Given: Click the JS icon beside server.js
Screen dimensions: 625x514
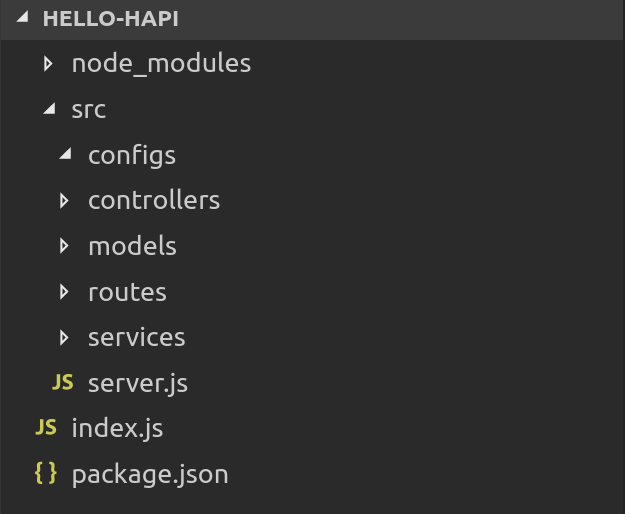Looking at the screenshot, I should pos(62,382).
